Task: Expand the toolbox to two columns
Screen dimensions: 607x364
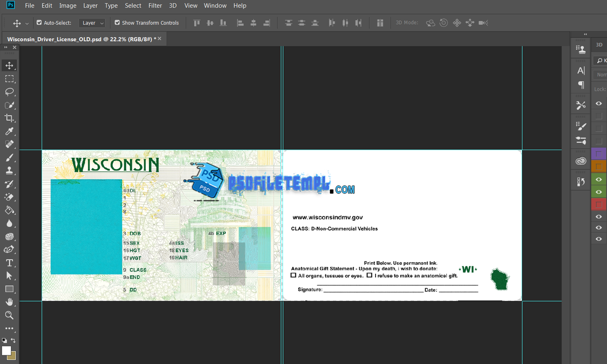Action: (x=6, y=47)
